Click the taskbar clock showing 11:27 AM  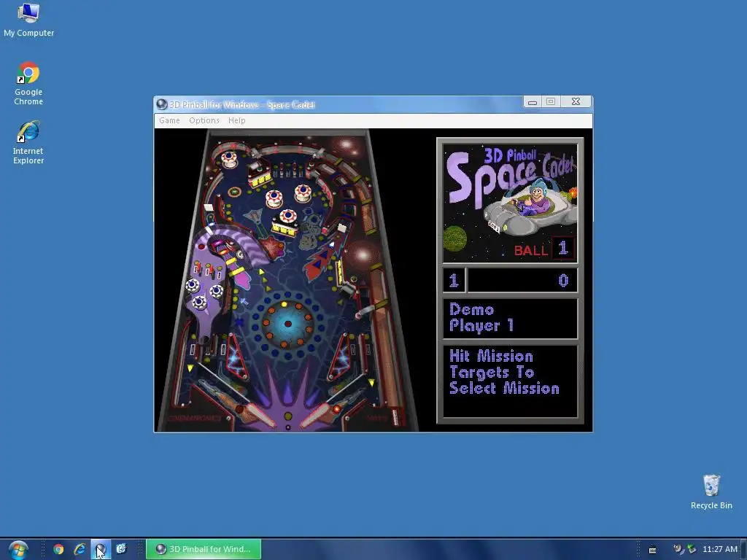720,549
